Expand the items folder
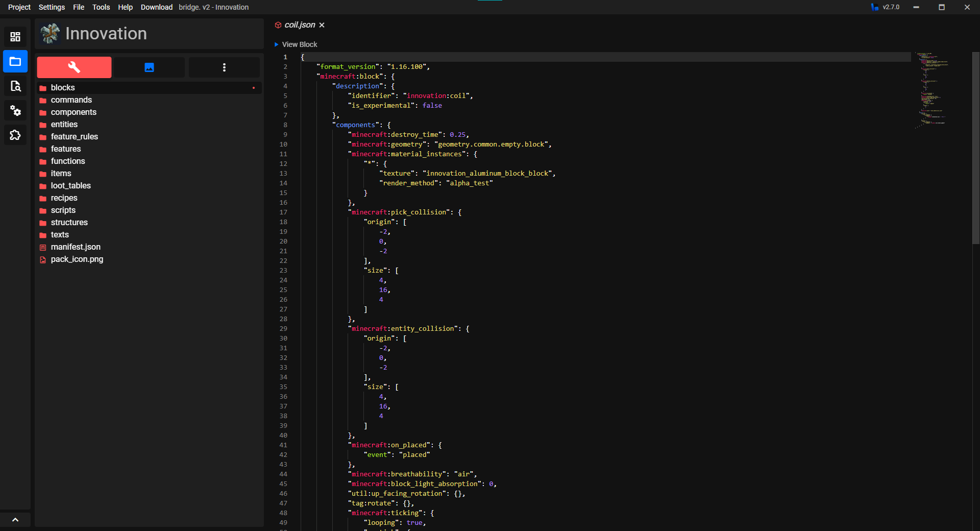This screenshot has height=531, width=980. (x=149, y=174)
